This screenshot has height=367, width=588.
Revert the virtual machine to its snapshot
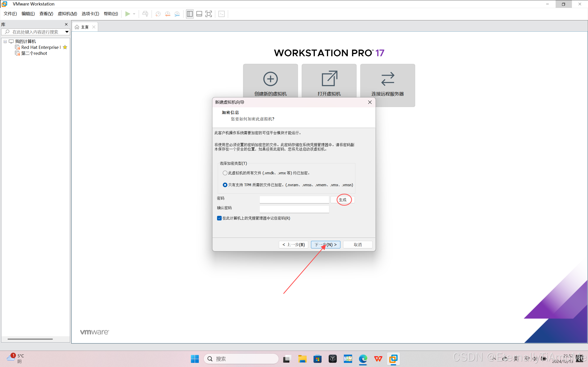click(168, 14)
